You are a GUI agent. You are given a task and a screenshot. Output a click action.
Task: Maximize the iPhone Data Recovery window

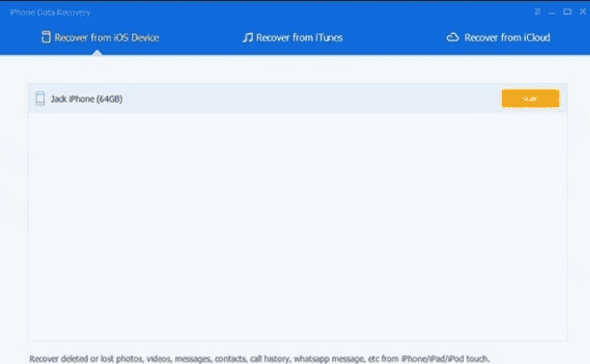(568, 12)
